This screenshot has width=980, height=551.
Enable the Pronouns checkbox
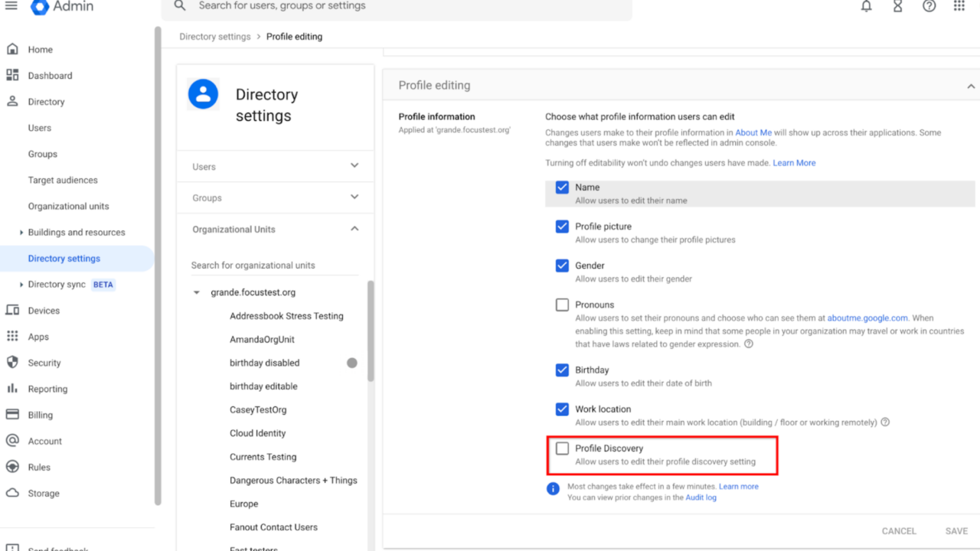pos(562,305)
